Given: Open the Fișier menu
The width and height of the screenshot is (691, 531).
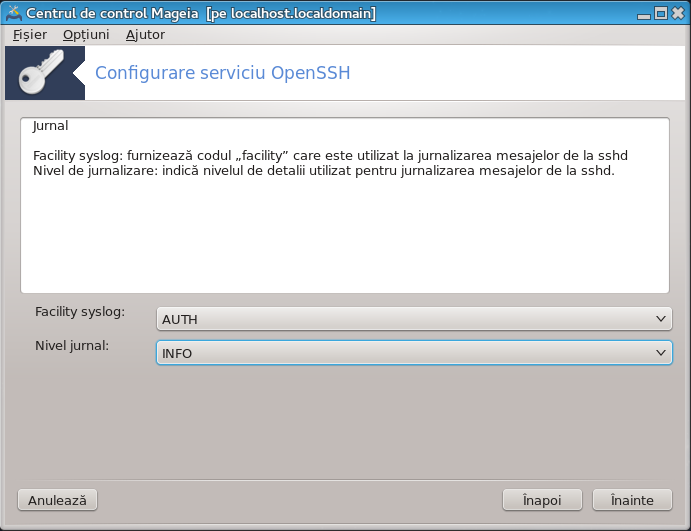Looking at the screenshot, I should click(x=30, y=34).
